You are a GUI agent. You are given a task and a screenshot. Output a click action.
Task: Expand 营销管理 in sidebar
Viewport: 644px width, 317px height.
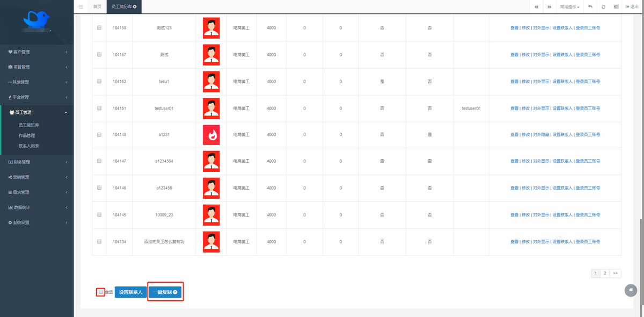(x=36, y=177)
